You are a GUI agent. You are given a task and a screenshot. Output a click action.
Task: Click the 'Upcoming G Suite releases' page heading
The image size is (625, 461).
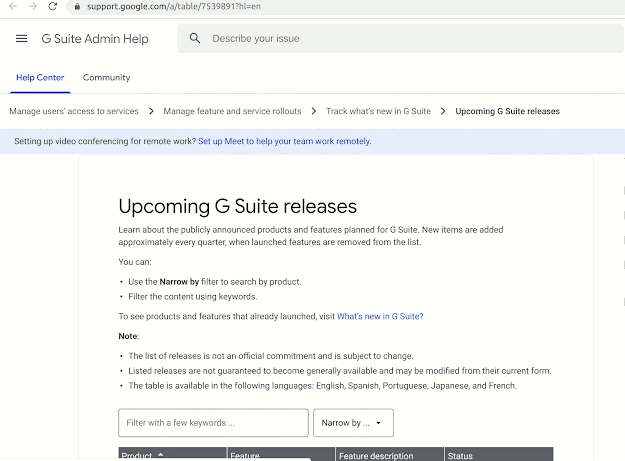238,206
